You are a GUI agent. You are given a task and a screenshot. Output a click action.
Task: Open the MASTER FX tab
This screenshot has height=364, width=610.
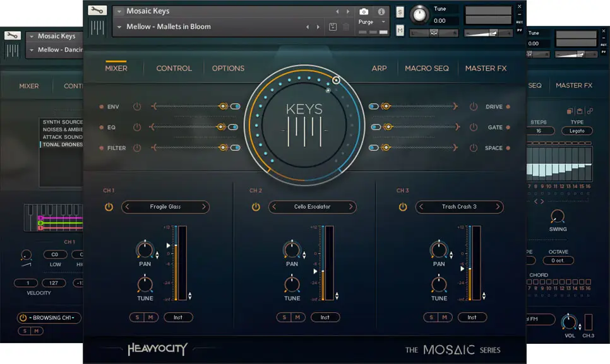point(486,68)
